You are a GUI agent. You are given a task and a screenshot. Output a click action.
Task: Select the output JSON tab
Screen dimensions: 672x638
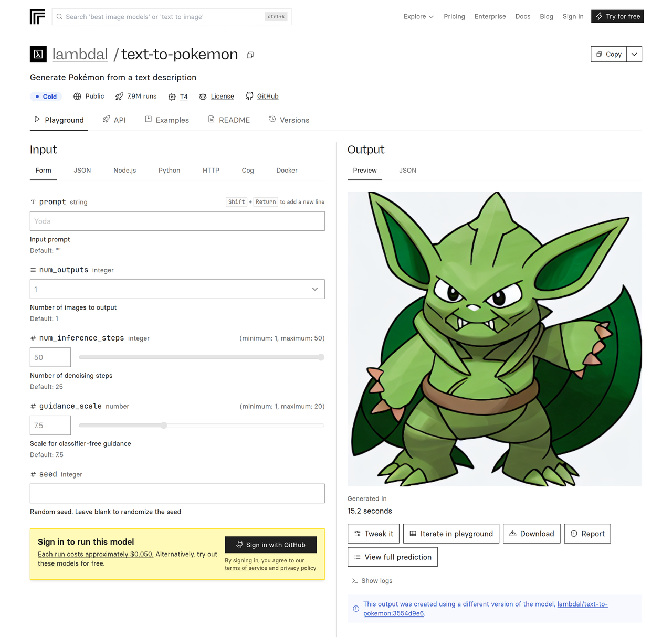tap(407, 171)
